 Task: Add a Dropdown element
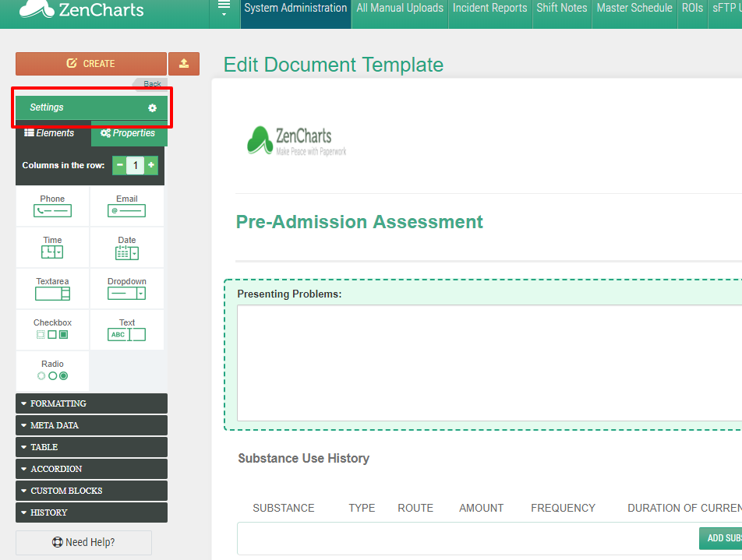tap(127, 288)
